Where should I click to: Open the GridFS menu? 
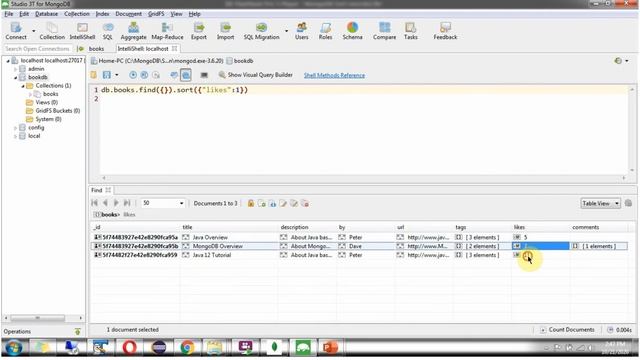156,14
